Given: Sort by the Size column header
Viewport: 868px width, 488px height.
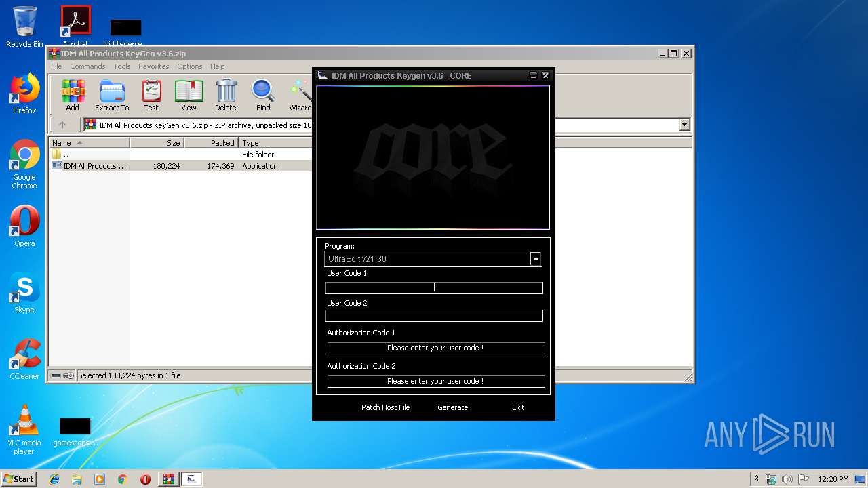Looking at the screenshot, I should click(157, 143).
